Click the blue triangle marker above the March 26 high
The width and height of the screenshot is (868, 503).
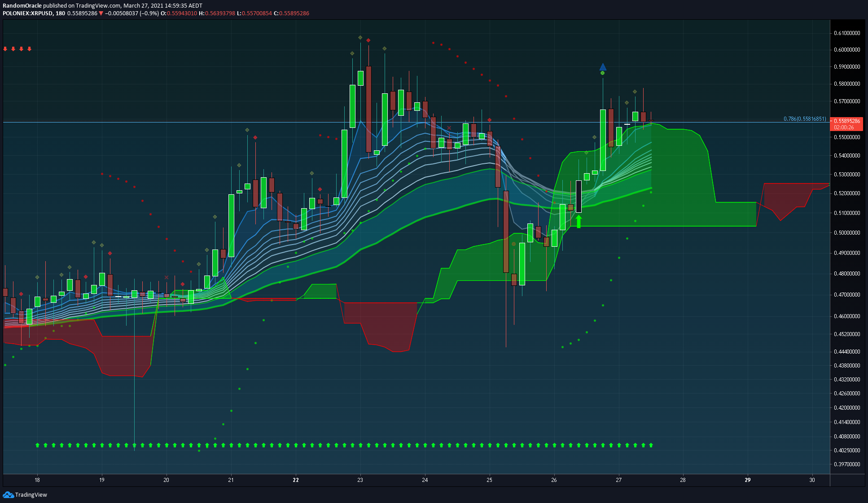tap(603, 67)
